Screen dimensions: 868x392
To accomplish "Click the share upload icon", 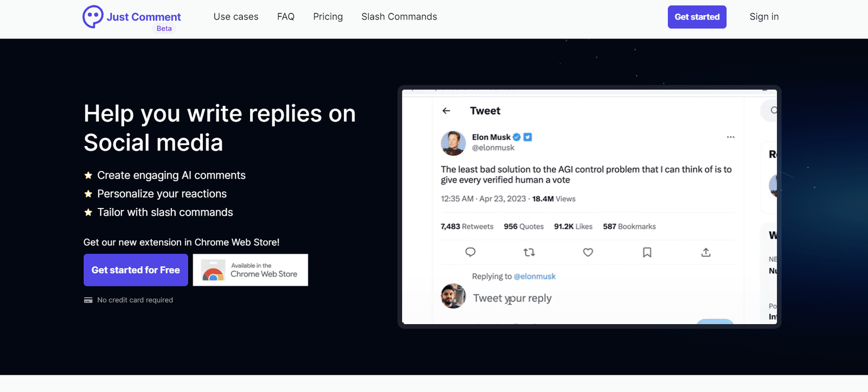I will point(706,252).
